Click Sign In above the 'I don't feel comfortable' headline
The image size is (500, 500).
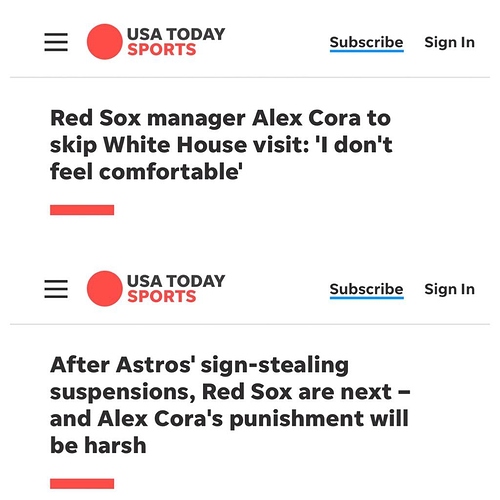tap(449, 43)
